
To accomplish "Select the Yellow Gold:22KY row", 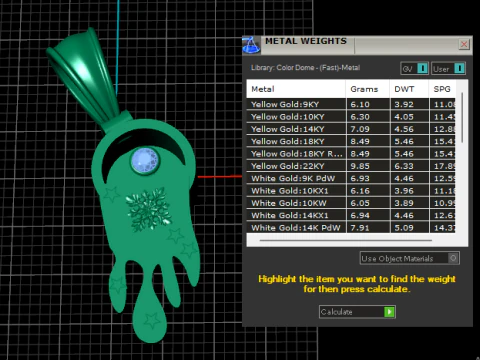I will tap(351, 166).
